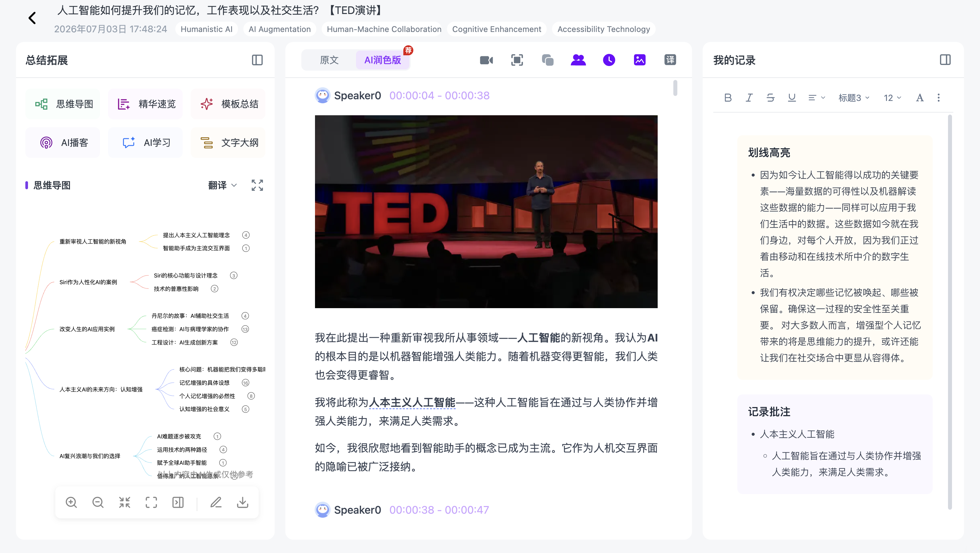Expand the 工程设计 node count badge 12
This screenshot has height=553, width=980.
click(234, 342)
